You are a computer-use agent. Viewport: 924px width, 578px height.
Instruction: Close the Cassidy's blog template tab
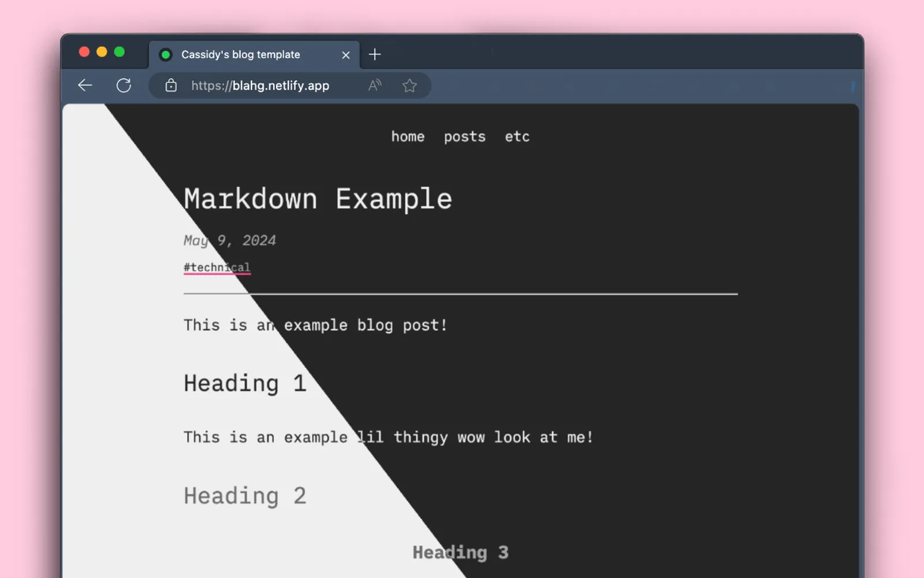tap(346, 55)
